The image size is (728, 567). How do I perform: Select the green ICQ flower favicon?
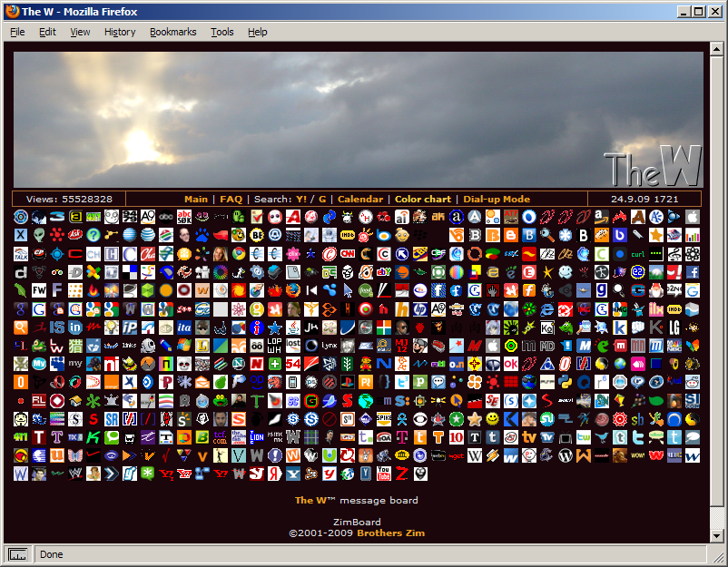[529, 309]
